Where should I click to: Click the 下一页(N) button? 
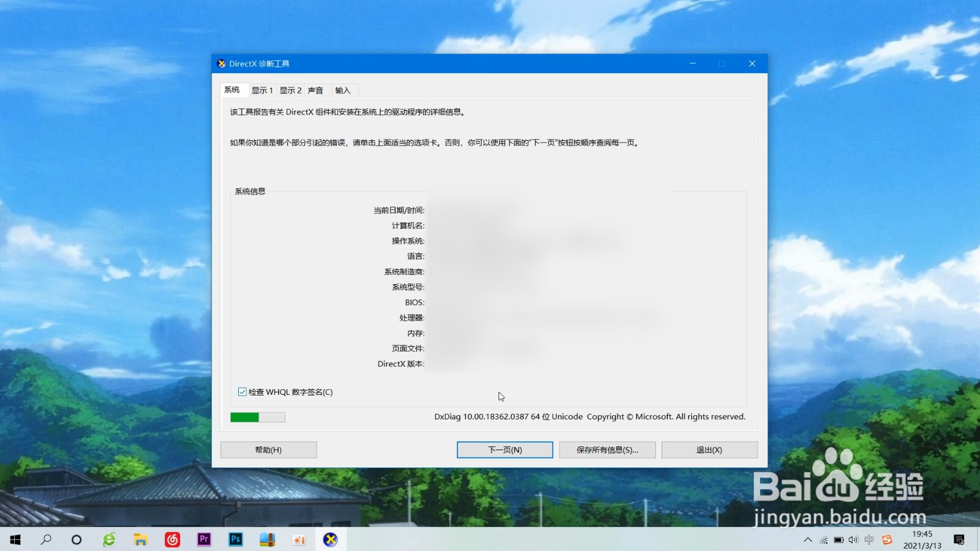click(x=504, y=449)
